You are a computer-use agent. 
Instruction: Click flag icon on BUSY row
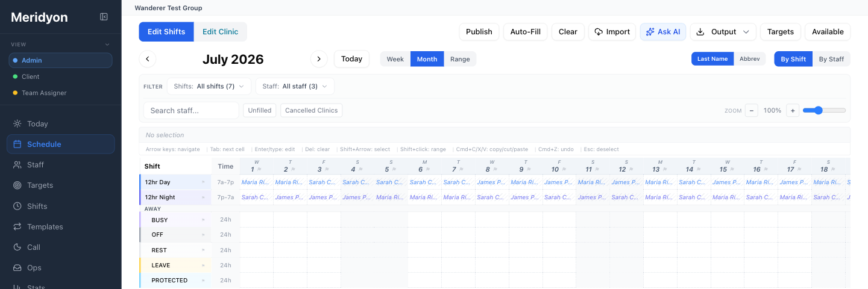203,220
